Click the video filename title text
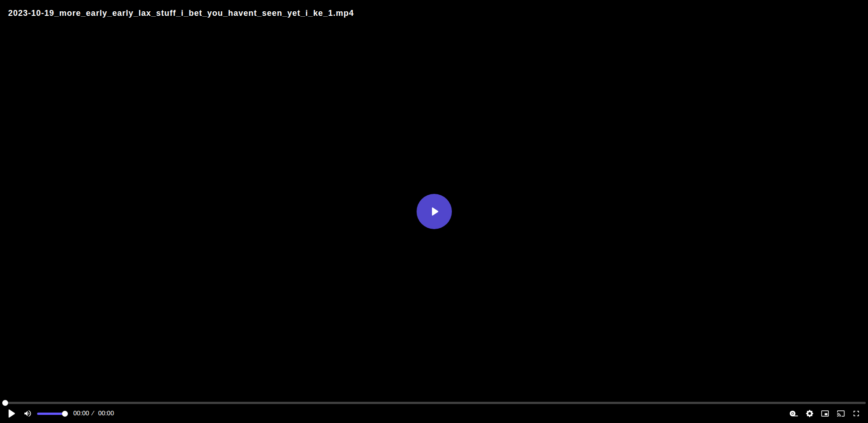This screenshot has width=868, height=423. pos(181,13)
